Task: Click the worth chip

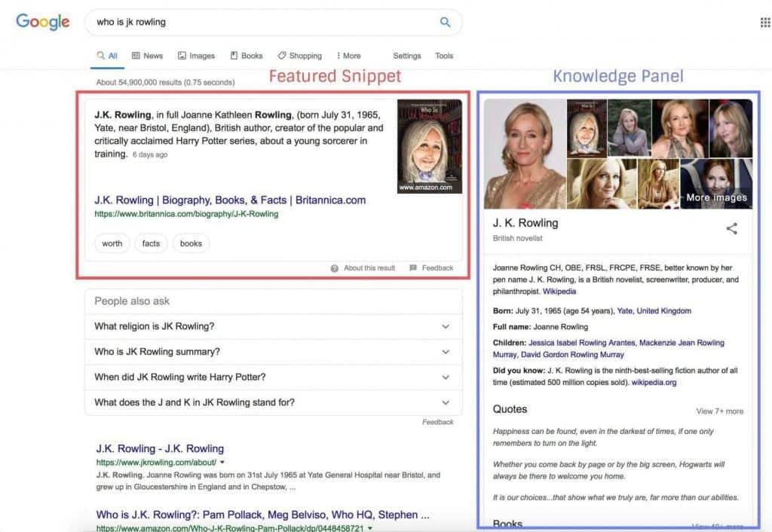Action: pos(112,243)
